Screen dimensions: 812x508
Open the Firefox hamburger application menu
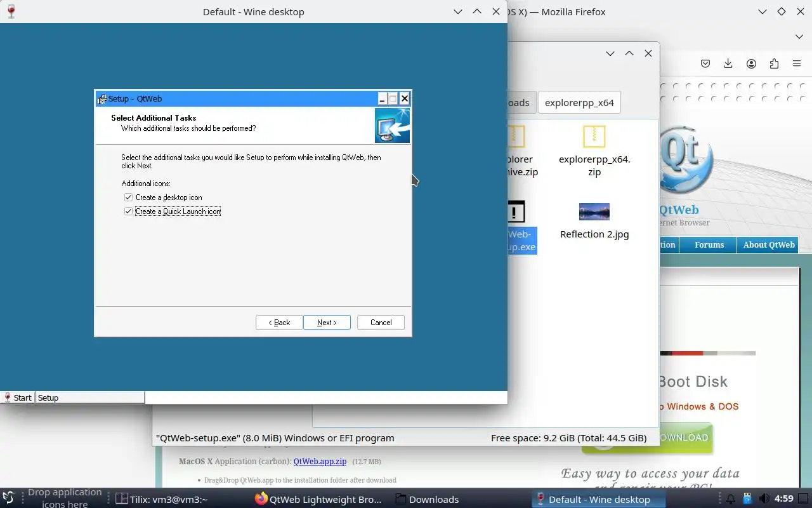click(x=797, y=63)
